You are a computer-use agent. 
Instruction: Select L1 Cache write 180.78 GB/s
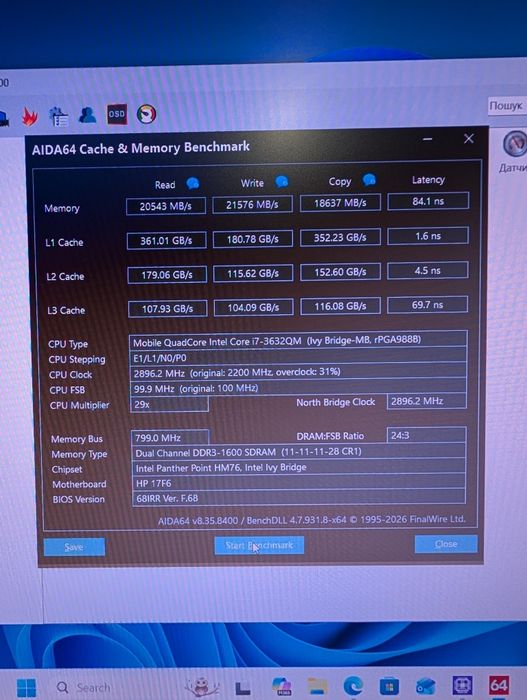[253, 239]
